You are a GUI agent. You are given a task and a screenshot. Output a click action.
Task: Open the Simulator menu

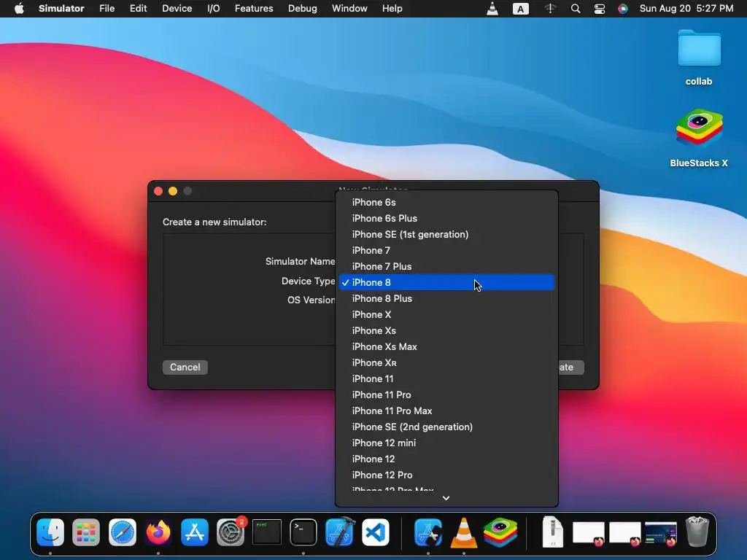[61, 9]
